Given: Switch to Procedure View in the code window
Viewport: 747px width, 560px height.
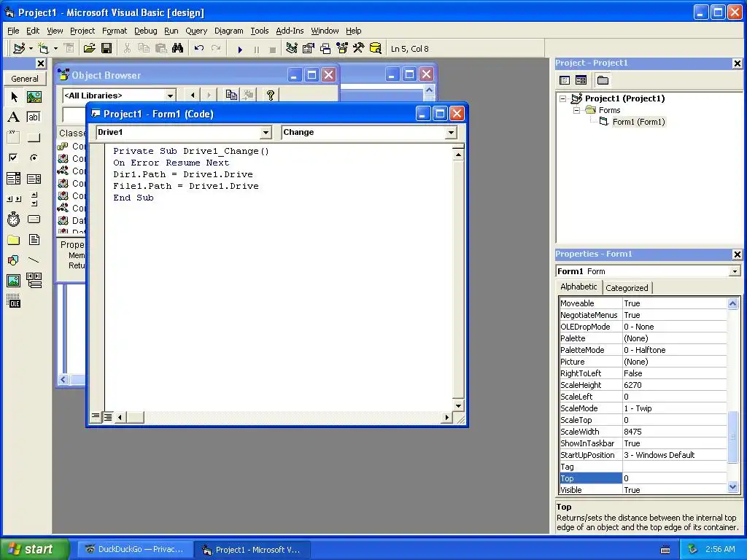Looking at the screenshot, I should tap(96, 417).
